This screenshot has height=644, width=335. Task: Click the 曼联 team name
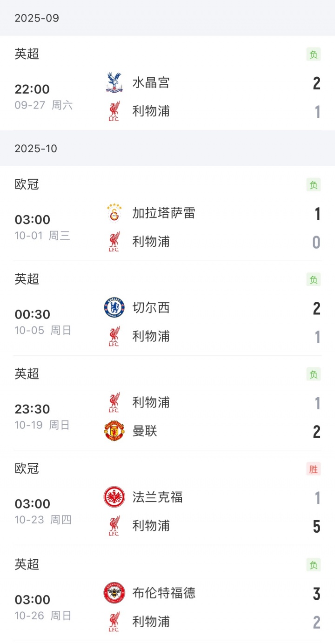coord(145,431)
